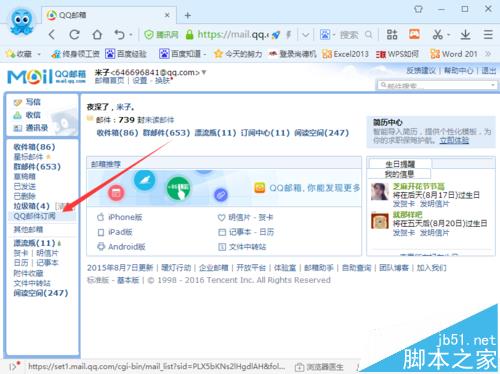Click 立即体验 link in 简历中心

pyautogui.click(x=454, y=140)
